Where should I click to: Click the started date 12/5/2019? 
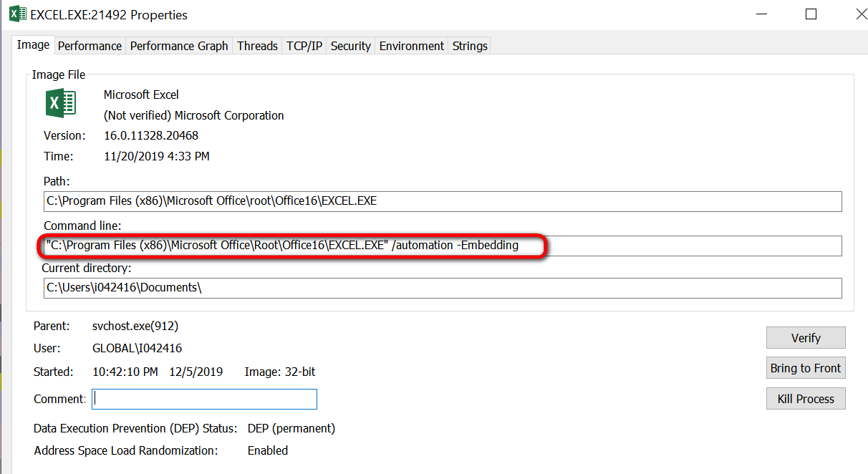click(196, 372)
